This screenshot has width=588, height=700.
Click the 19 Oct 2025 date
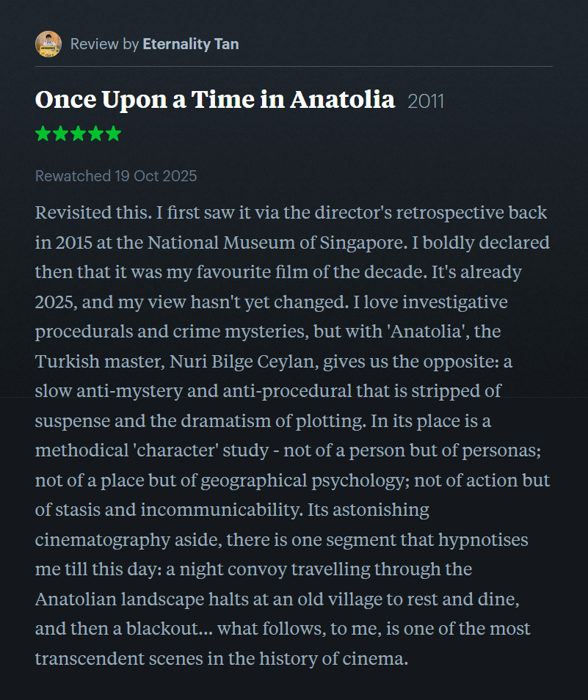tap(156, 176)
